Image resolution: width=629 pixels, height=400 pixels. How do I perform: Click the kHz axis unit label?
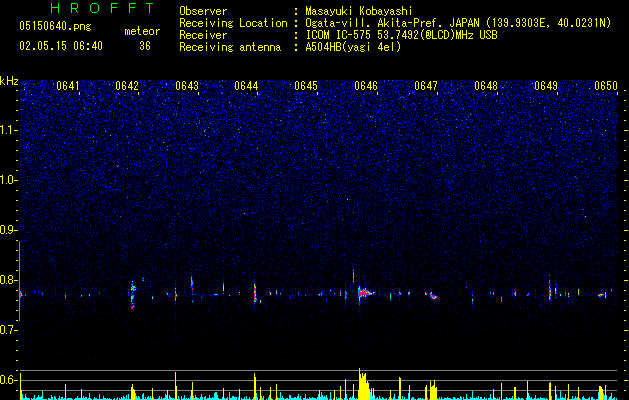coord(9,81)
